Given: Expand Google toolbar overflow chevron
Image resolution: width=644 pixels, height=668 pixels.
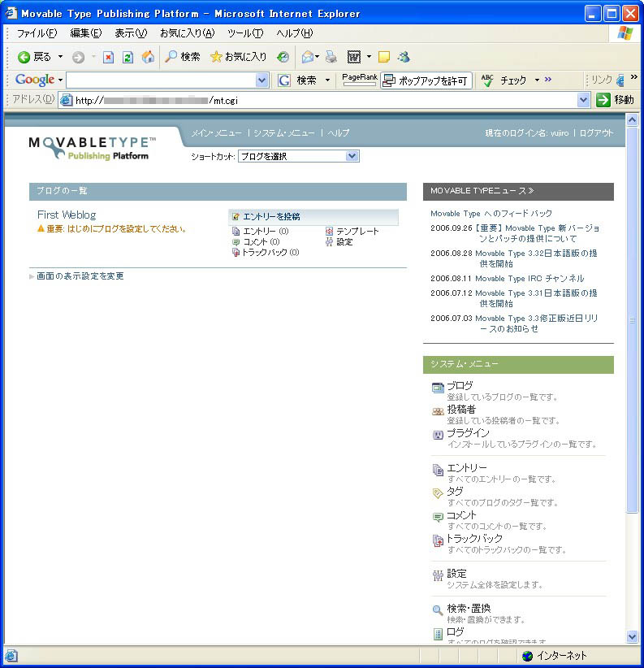Looking at the screenshot, I should pos(548,80).
